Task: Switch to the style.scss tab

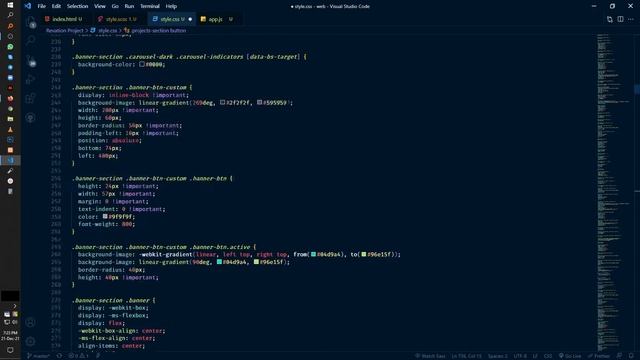Action: 120,19
